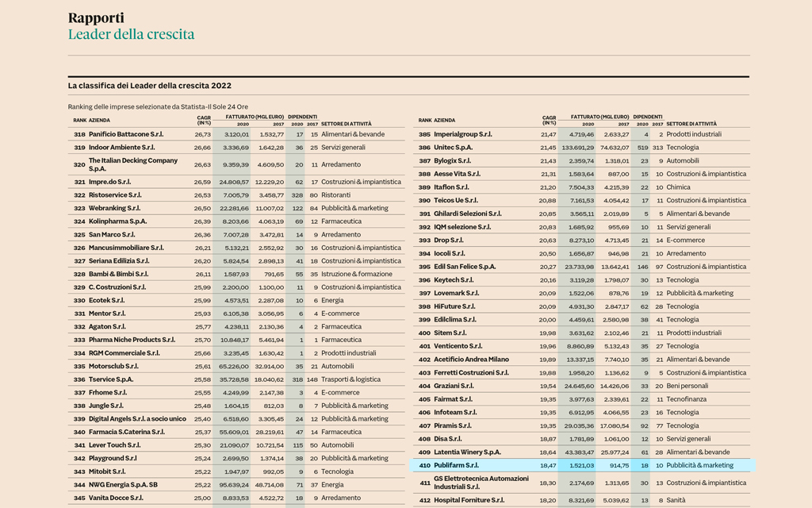Click the 'Rapporti' heading
Screen dimensions: 812x508
96,18
